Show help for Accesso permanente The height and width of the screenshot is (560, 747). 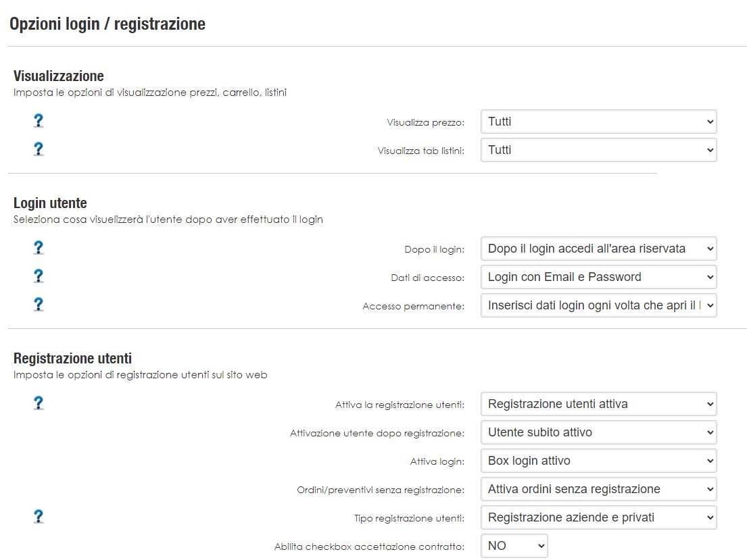tap(39, 305)
